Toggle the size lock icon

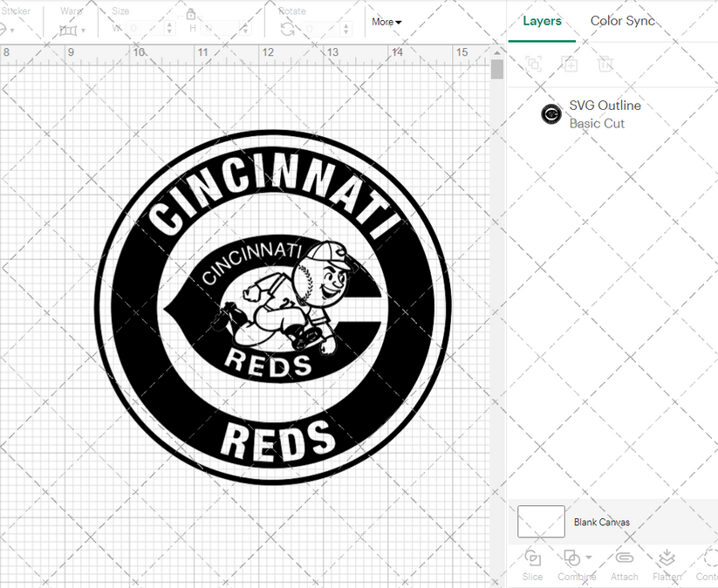point(190,15)
